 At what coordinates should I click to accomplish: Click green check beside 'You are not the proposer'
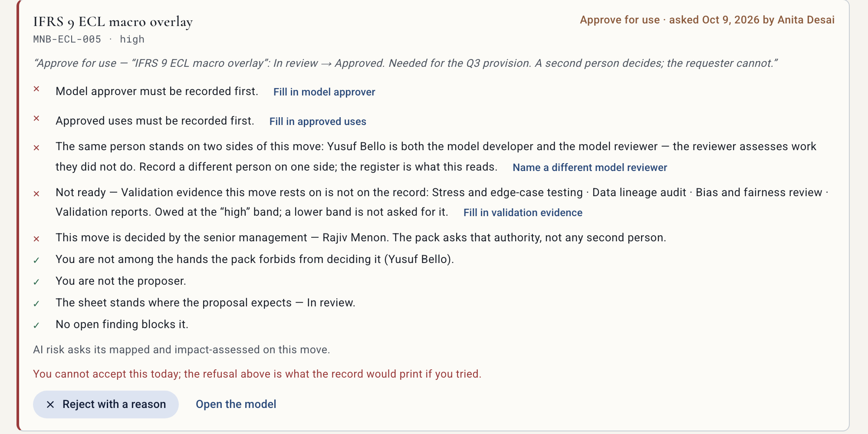pyautogui.click(x=36, y=282)
